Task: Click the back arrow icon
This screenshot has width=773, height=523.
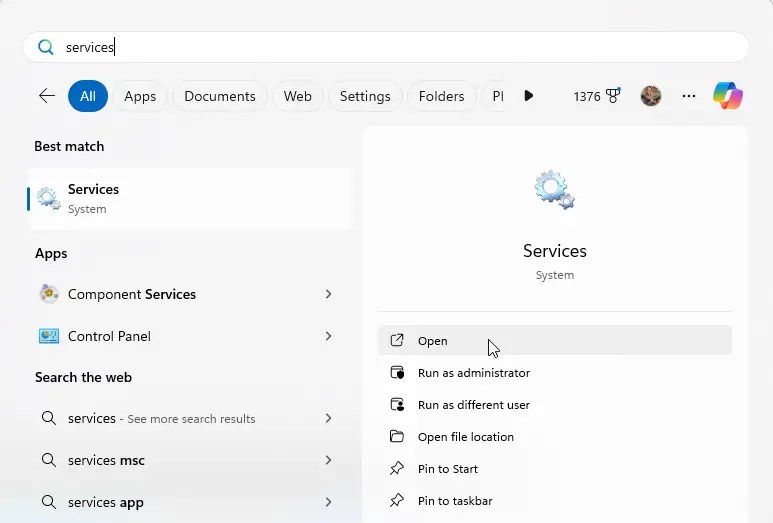Action: point(47,96)
